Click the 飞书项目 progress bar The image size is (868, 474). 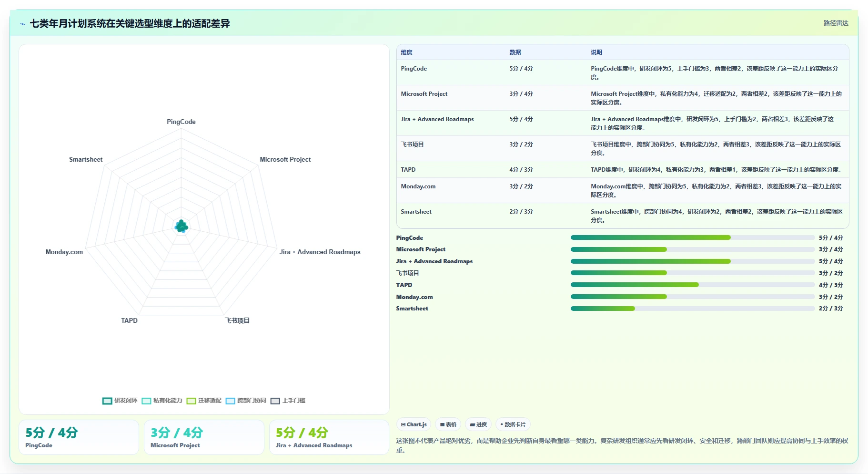[x=692, y=273]
